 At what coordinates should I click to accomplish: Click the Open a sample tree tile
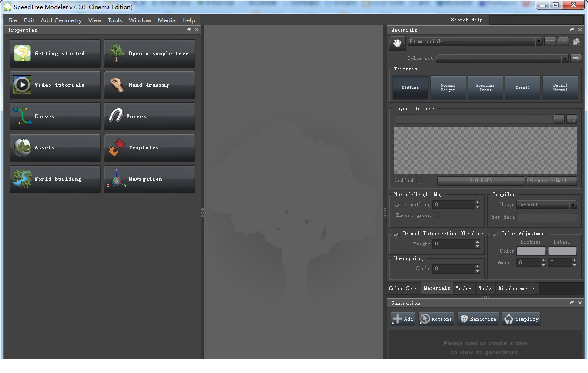pos(149,53)
